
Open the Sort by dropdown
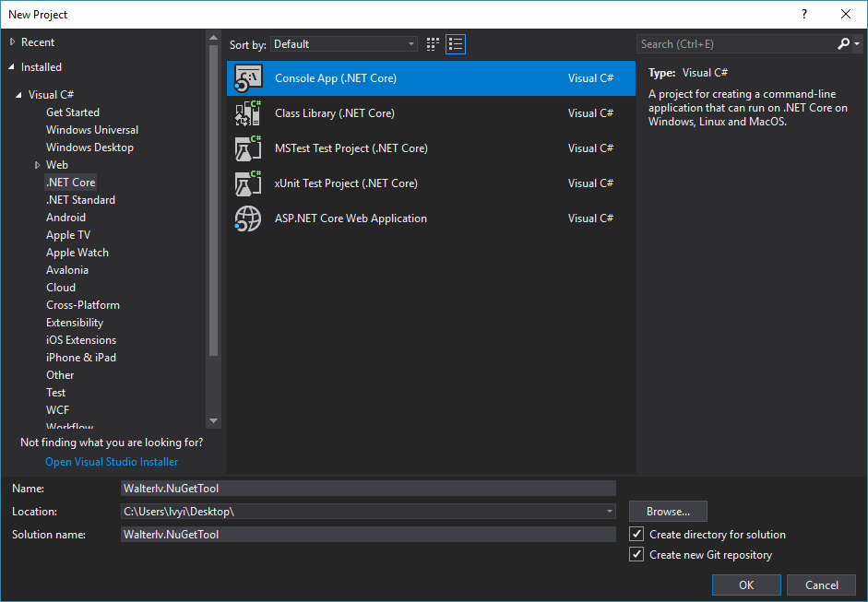pos(345,44)
